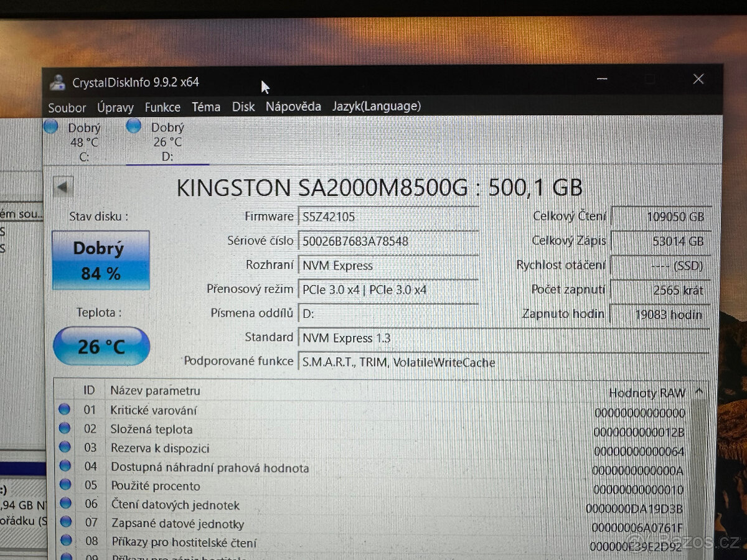Viewport: 747px width, 560px height.
Task: Open the Jazyk(Language) menu
Action: tap(377, 106)
